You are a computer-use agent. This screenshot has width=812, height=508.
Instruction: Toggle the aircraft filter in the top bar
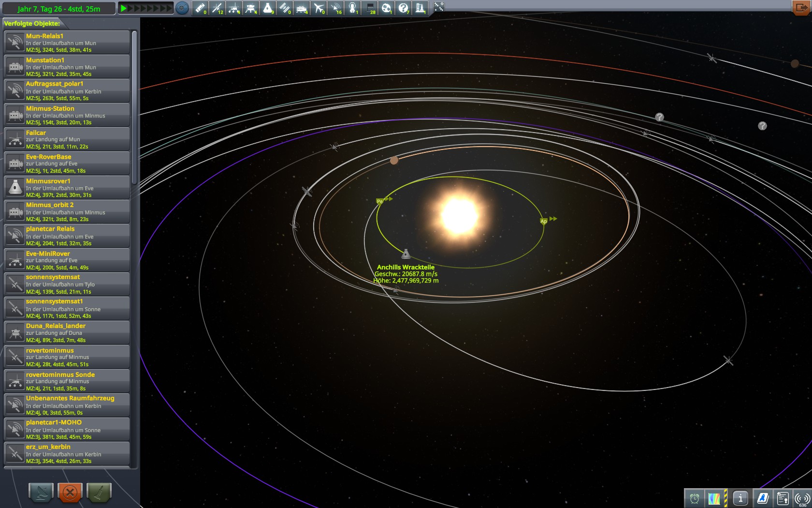319,8
